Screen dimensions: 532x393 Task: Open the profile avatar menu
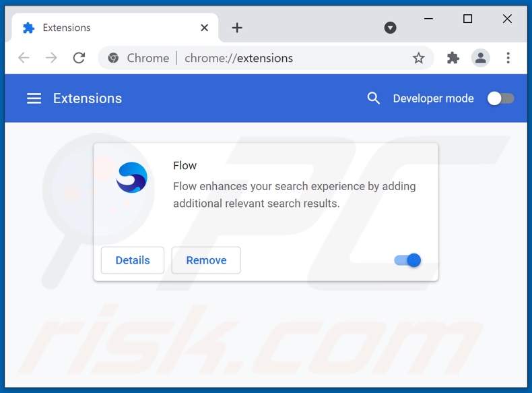[x=480, y=58]
